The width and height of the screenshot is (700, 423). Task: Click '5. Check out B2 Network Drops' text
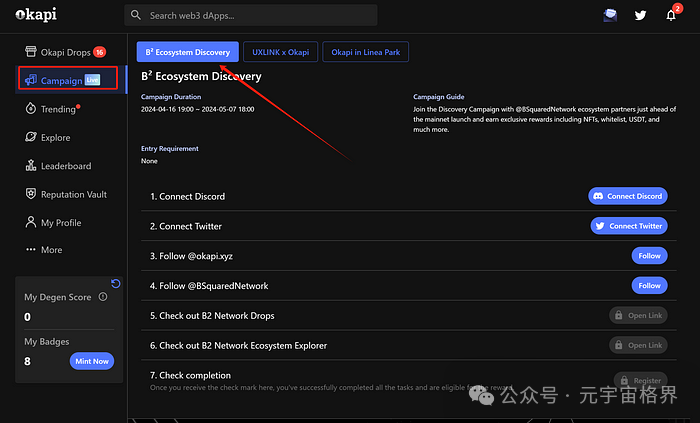click(212, 316)
